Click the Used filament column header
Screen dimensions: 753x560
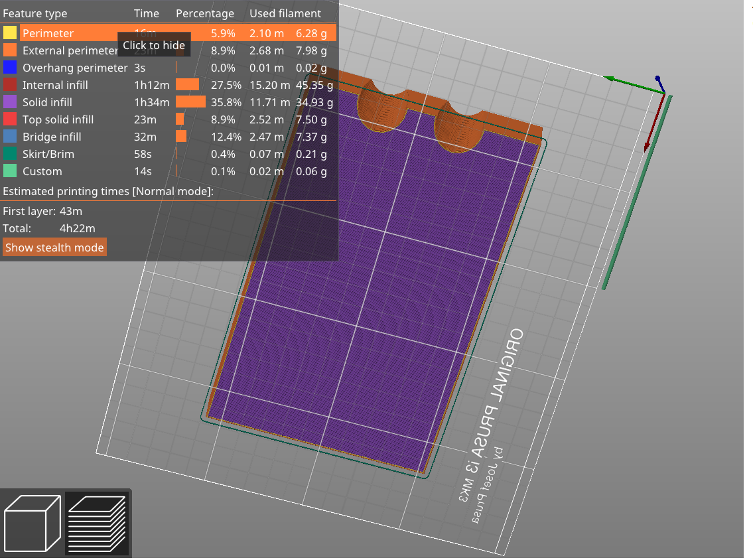point(285,13)
